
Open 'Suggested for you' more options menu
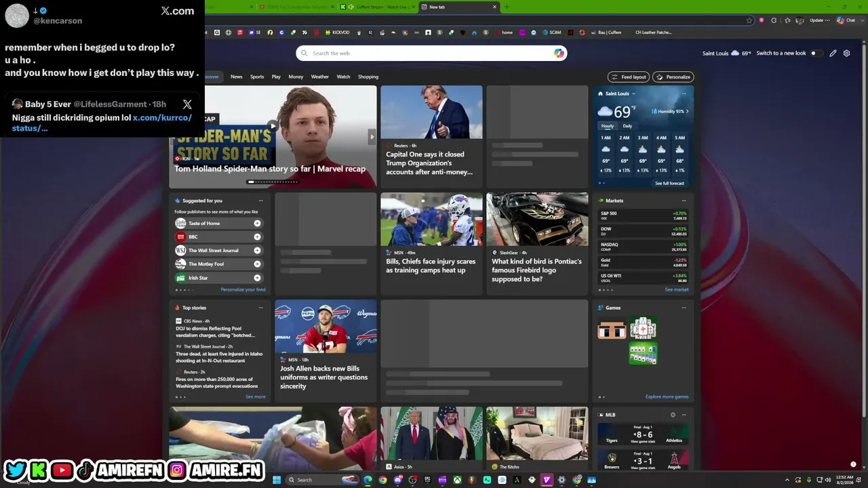[260, 201]
